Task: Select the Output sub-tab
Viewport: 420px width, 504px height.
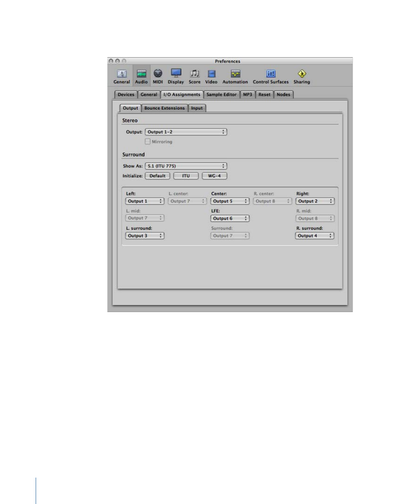Action: click(x=130, y=108)
